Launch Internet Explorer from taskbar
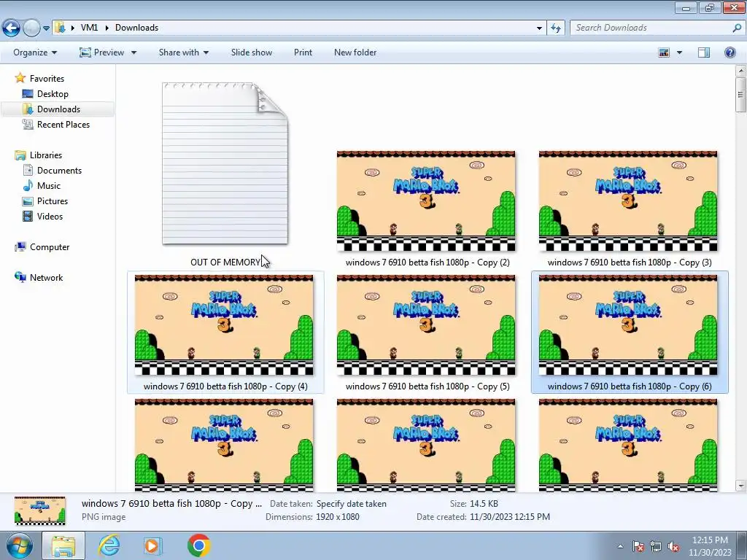 (x=109, y=545)
